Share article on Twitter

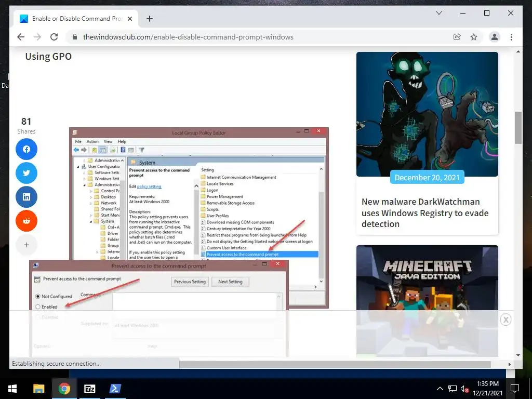click(x=26, y=173)
